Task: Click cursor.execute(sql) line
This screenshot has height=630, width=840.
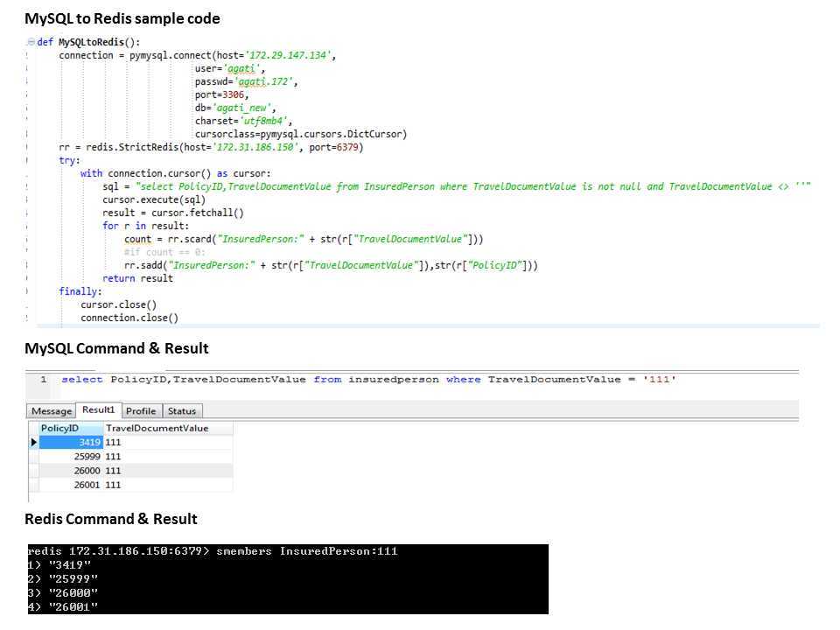Action: 154,199
